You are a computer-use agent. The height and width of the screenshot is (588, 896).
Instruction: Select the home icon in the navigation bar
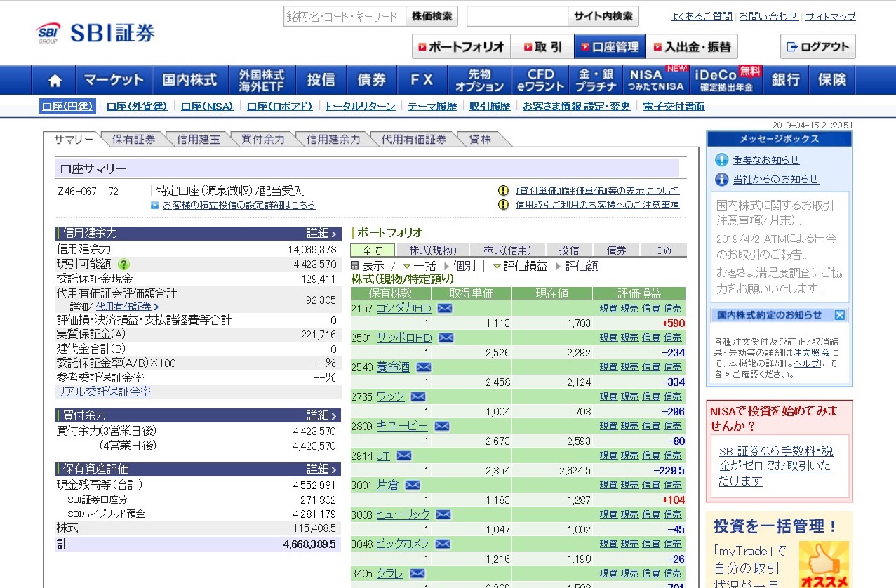pos(55,79)
